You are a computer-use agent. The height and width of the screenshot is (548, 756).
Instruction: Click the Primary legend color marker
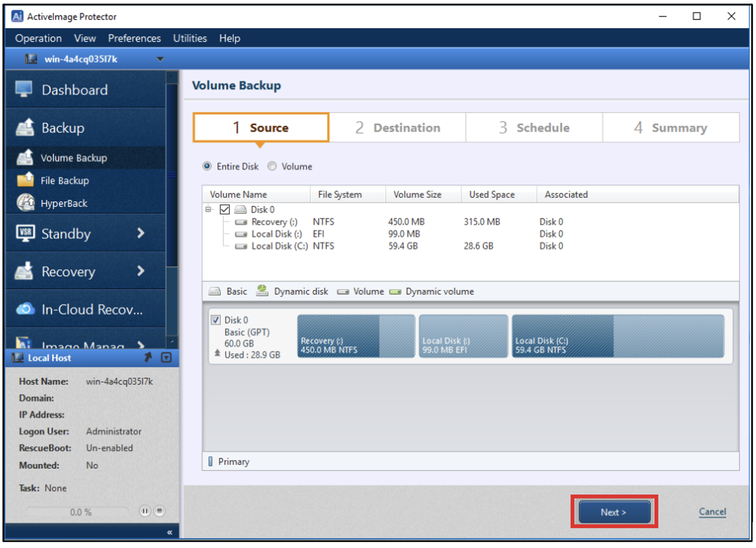pos(211,462)
